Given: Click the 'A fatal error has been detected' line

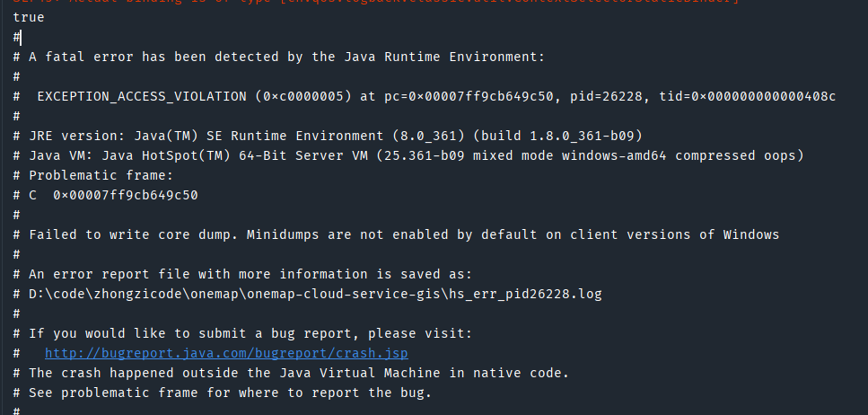Looking at the screenshot, I should [x=286, y=57].
